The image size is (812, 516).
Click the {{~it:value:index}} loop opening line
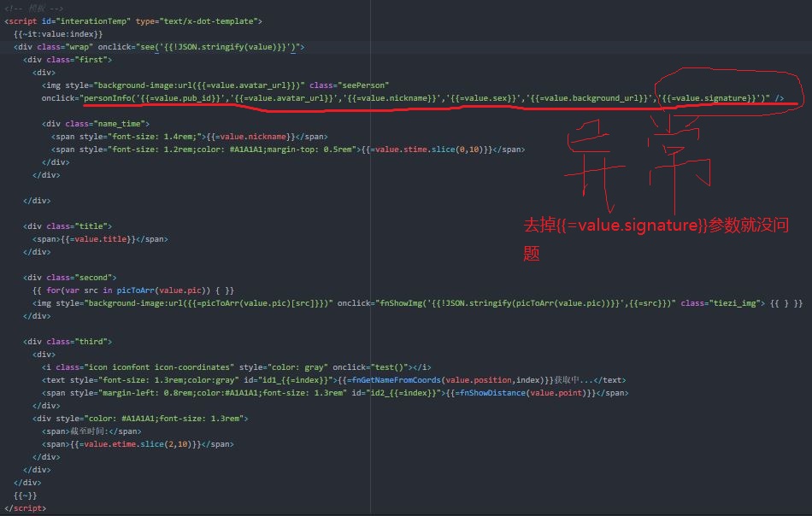pos(58,34)
